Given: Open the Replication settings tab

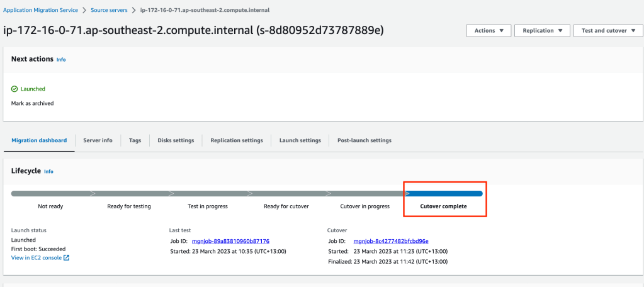Looking at the screenshot, I should point(237,140).
